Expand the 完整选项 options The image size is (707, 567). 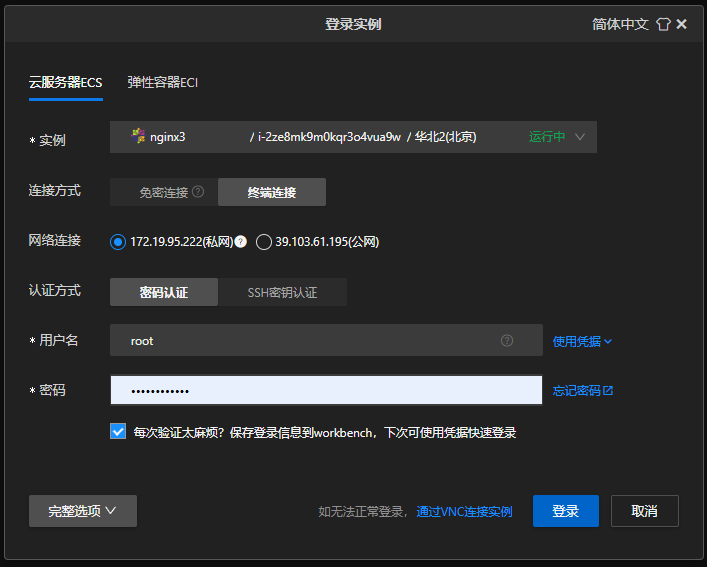pyautogui.click(x=83, y=511)
